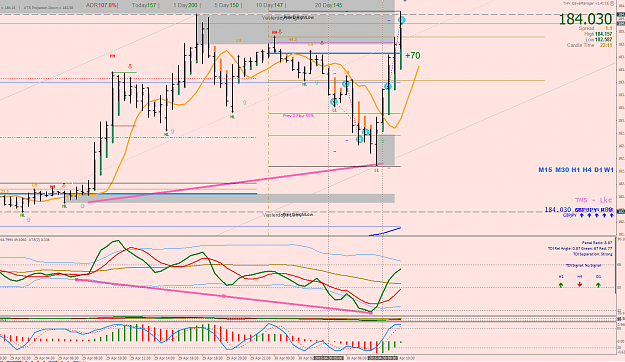Click the Today 157 range value

pyautogui.click(x=145, y=5)
